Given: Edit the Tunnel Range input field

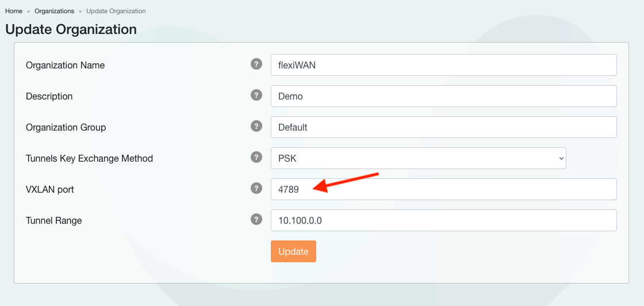Looking at the screenshot, I should 443,220.
